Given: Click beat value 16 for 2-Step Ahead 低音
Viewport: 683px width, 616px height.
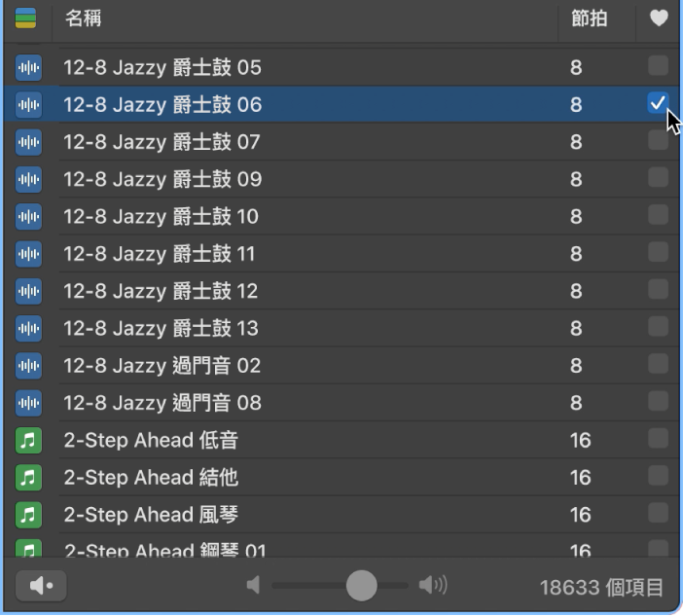Looking at the screenshot, I should point(580,440).
